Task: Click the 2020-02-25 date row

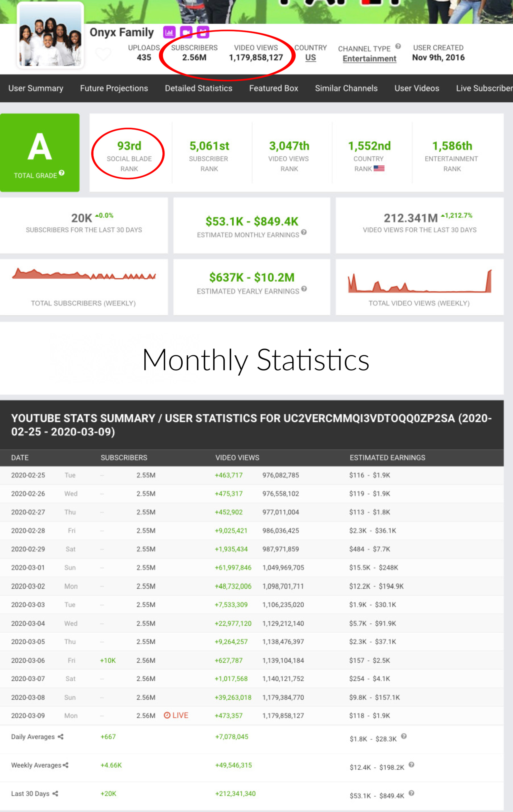Action: [x=252, y=475]
